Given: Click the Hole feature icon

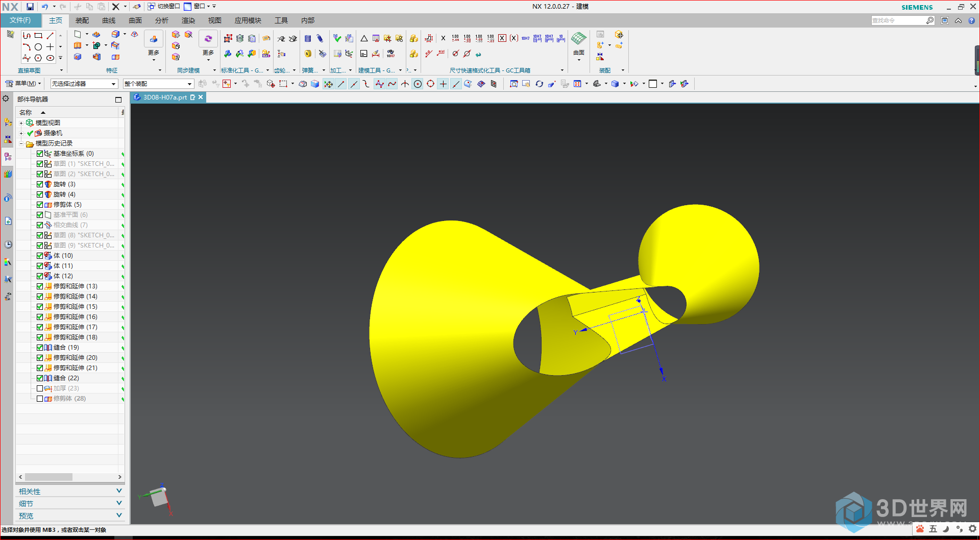Looking at the screenshot, I should coord(78,57).
